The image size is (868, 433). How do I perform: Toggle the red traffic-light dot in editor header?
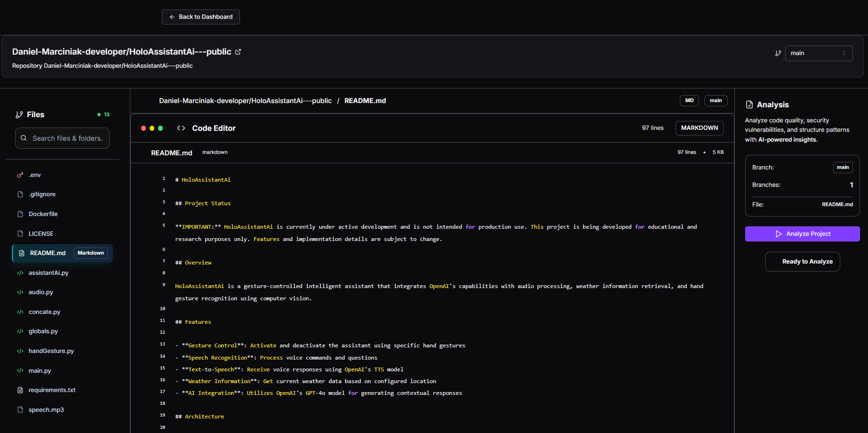pyautogui.click(x=143, y=128)
